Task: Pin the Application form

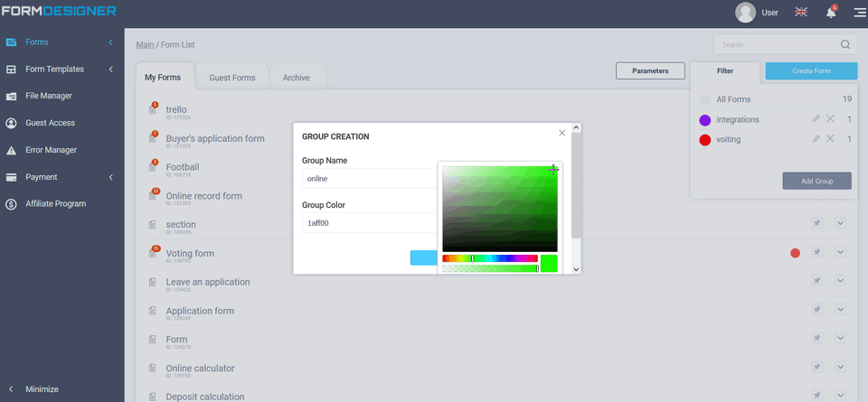Action: click(x=816, y=309)
